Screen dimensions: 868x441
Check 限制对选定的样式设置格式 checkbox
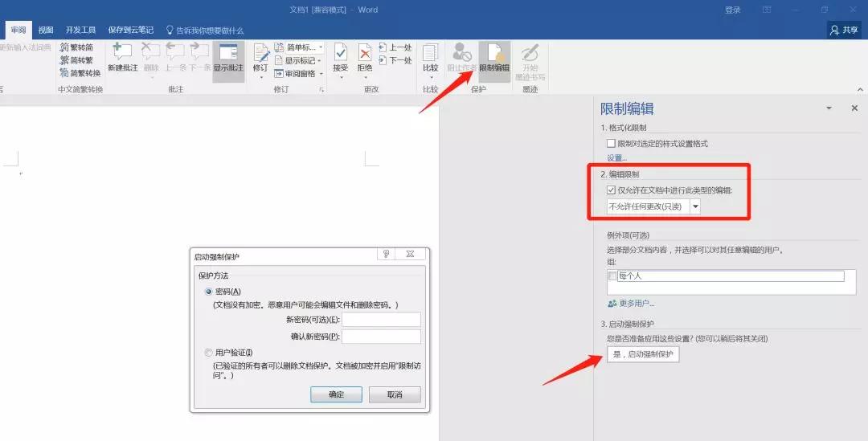coord(611,143)
